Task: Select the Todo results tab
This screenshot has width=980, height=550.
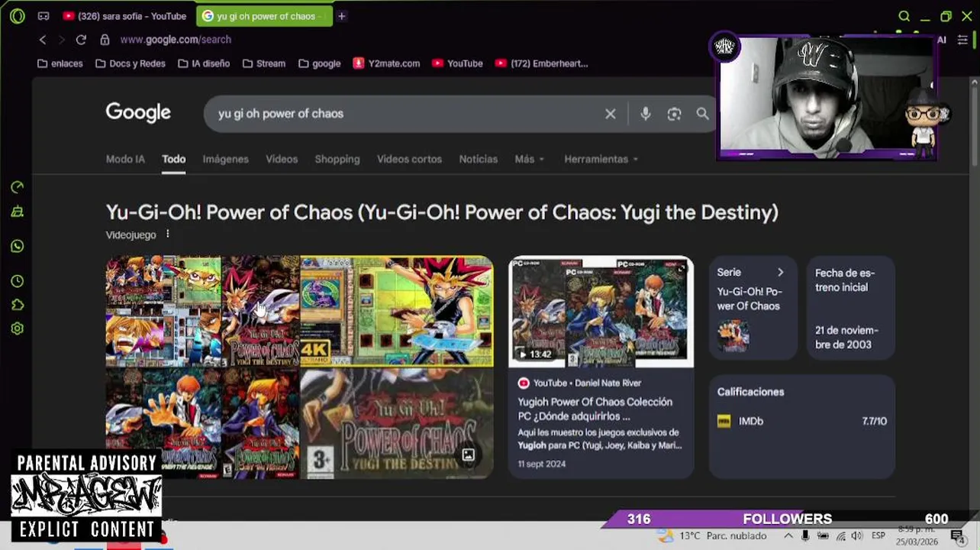Action: click(173, 159)
